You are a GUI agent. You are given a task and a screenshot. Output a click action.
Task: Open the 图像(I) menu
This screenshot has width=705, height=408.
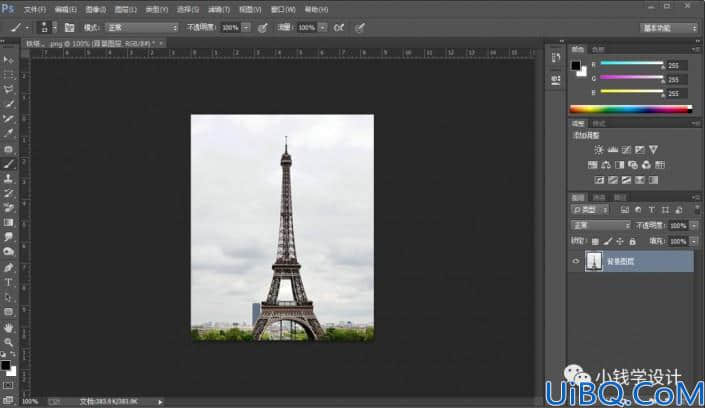(95, 9)
